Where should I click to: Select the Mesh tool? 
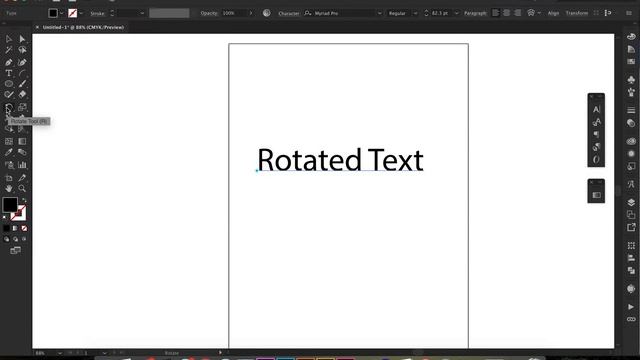click(x=9, y=141)
